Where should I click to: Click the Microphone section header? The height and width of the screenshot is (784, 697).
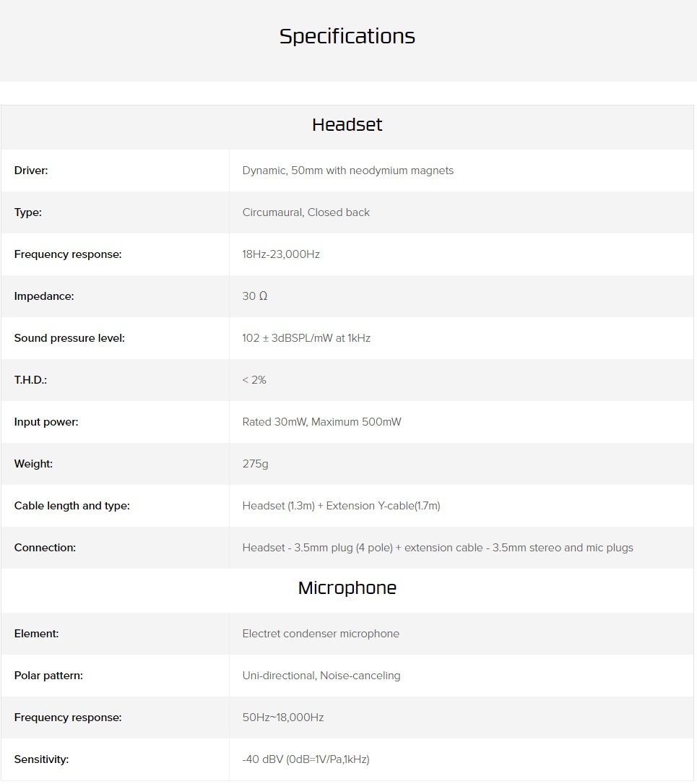[x=347, y=588]
